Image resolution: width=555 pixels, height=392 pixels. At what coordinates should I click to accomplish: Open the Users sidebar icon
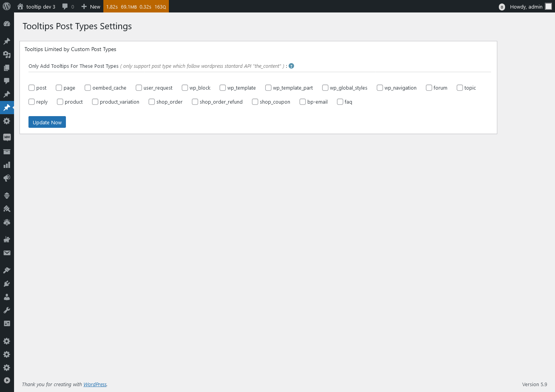[7, 297]
